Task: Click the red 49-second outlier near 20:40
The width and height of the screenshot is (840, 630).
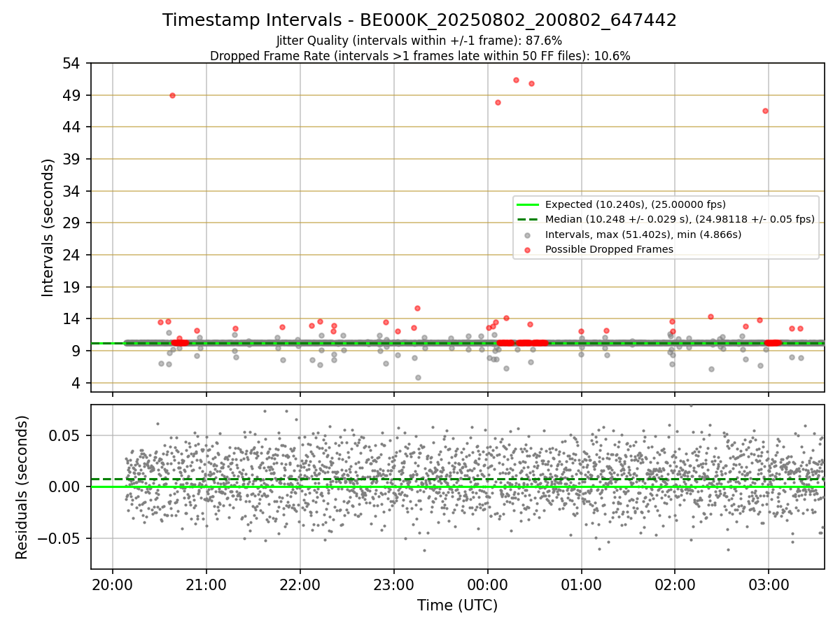Action: pyautogui.click(x=172, y=95)
